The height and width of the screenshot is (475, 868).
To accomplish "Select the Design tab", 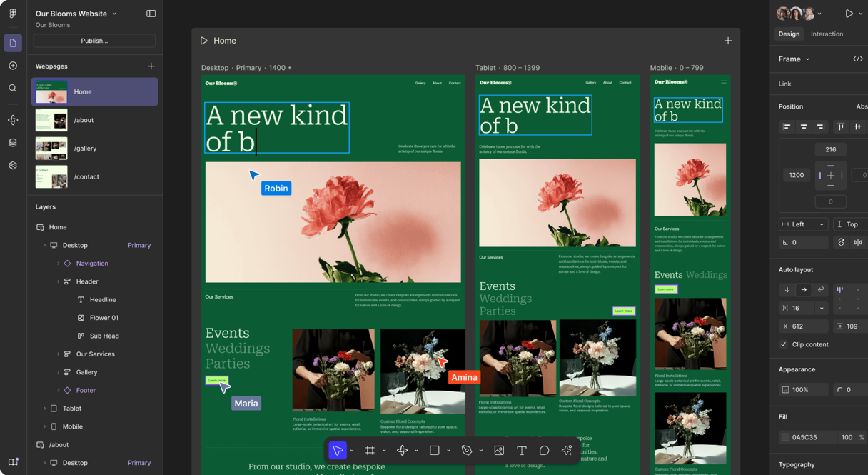I will tap(789, 34).
